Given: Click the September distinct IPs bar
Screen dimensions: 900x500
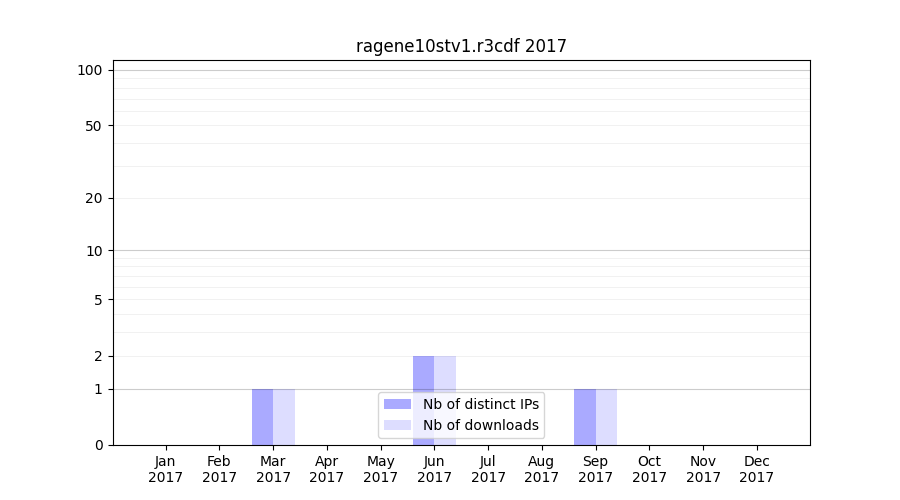Looking at the screenshot, I should tap(585, 417).
